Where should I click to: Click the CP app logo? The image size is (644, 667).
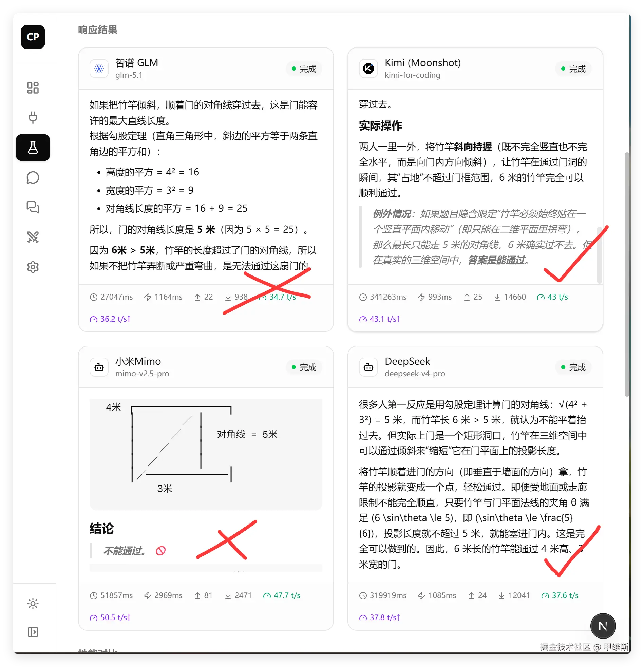tap(33, 37)
